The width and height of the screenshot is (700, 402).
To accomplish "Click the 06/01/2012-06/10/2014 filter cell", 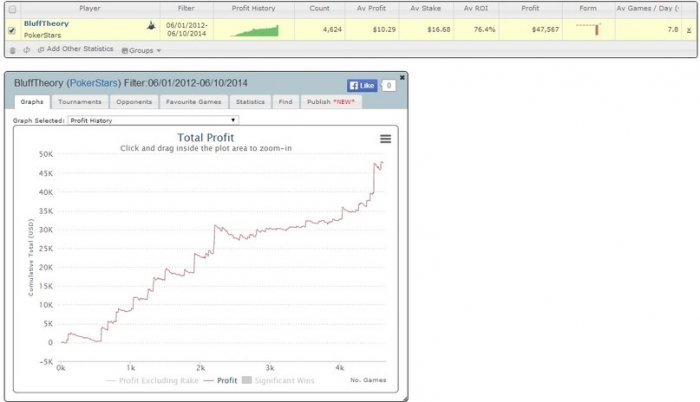I will click(x=187, y=29).
